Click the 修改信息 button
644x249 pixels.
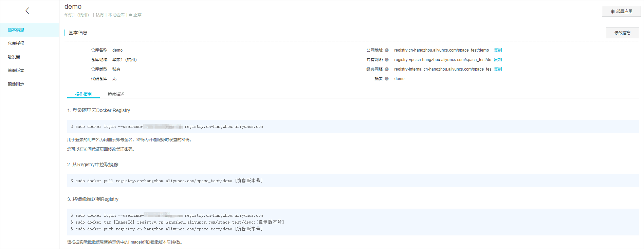point(622,33)
